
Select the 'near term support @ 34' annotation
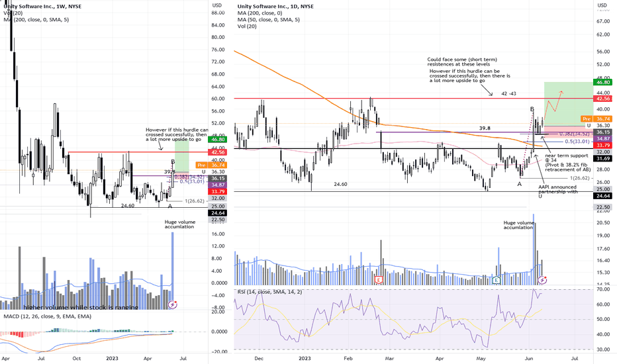click(x=568, y=163)
